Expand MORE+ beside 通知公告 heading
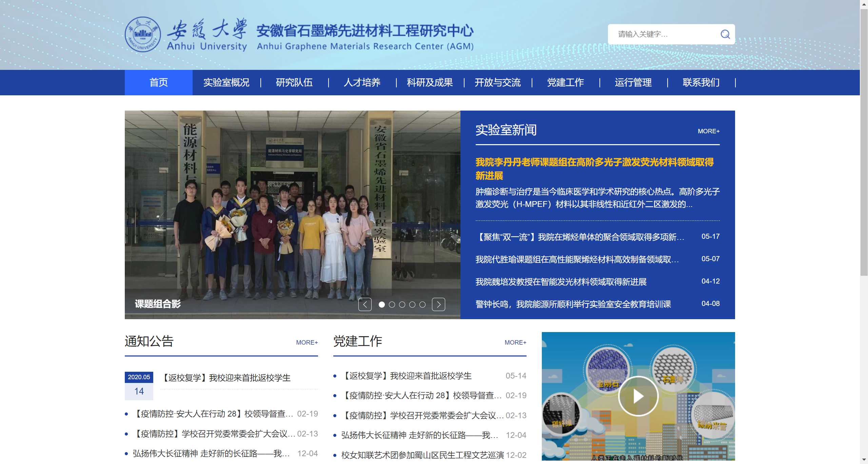 (x=307, y=343)
